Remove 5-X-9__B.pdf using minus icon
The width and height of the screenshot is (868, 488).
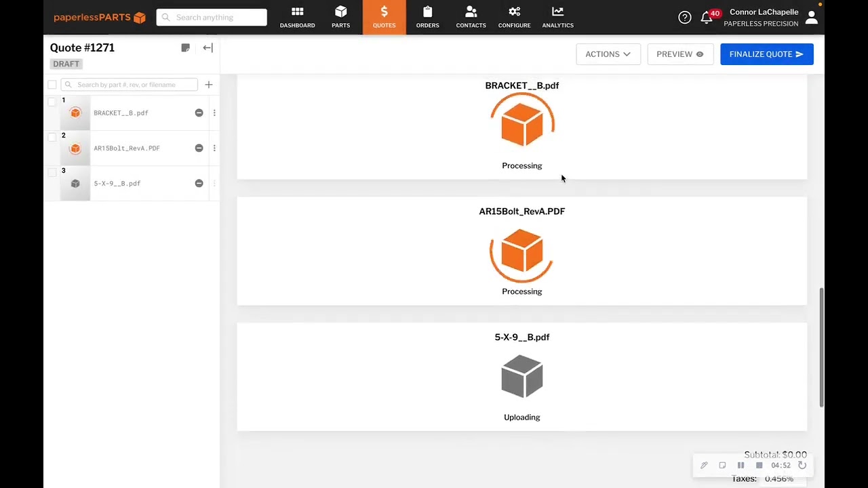(199, 184)
